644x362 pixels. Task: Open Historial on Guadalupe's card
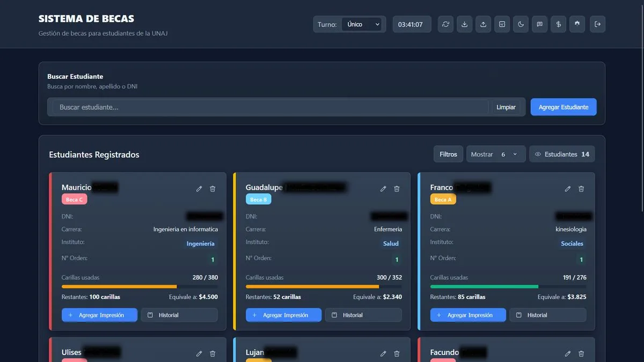(363, 315)
